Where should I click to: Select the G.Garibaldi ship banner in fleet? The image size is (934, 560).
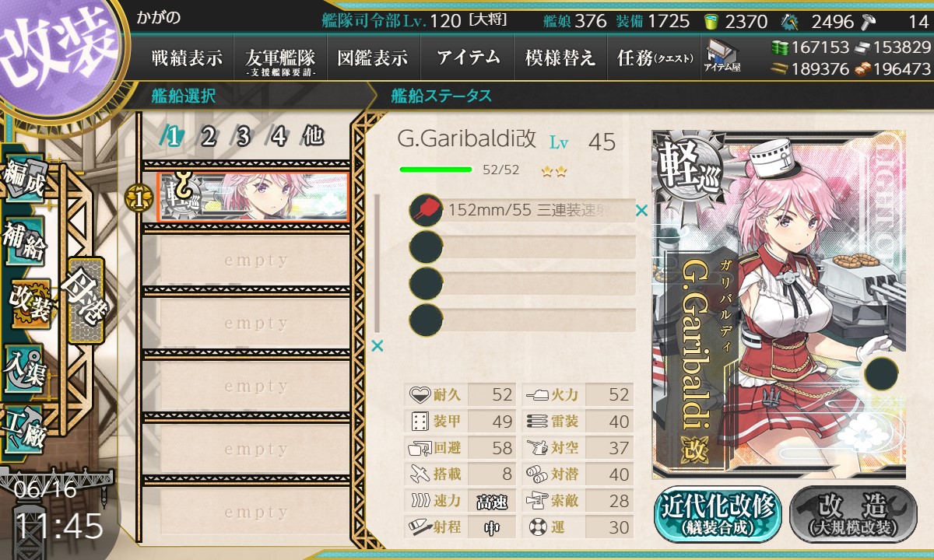tap(253, 196)
